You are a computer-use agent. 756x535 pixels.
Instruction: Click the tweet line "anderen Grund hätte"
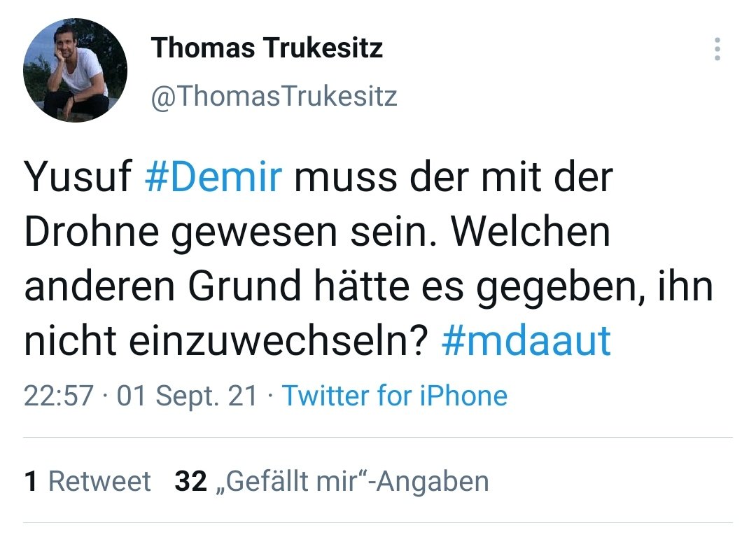(216, 286)
